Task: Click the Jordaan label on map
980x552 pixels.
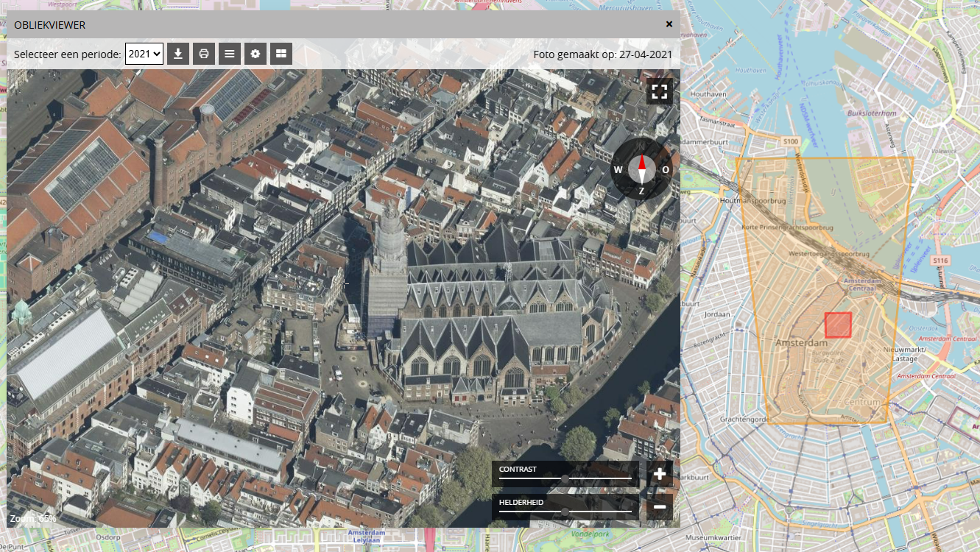Action: [x=718, y=314]
